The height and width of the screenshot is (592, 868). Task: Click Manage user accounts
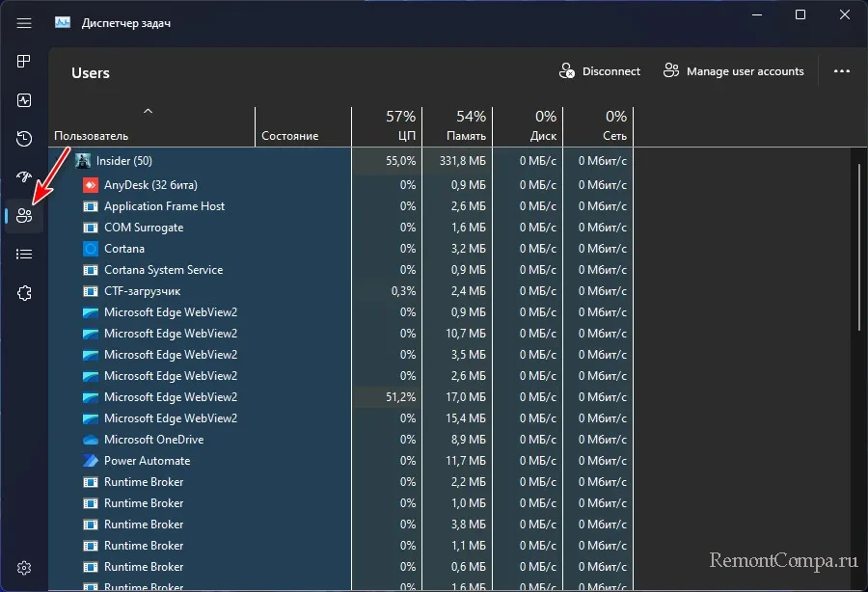click(734, 71)
